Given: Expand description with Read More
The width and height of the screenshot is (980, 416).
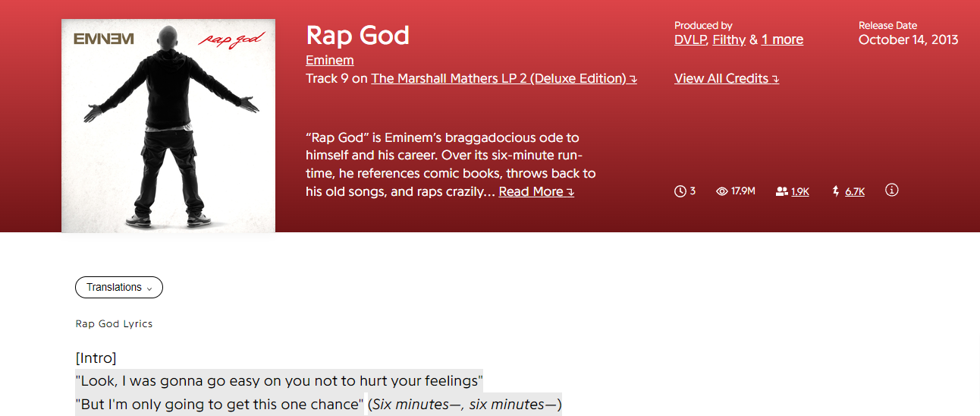Looking at the screenshot, I should tap(536, 191).
